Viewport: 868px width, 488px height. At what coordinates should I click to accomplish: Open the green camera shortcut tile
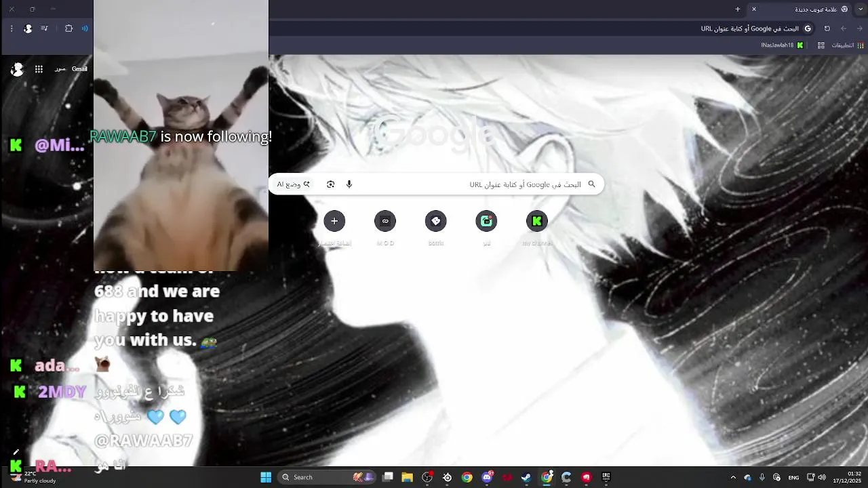pyautogui.click(x=486, y=221)
